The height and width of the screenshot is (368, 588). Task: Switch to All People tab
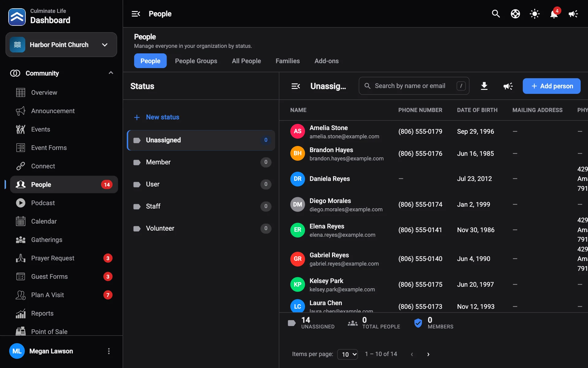point(246,61)
